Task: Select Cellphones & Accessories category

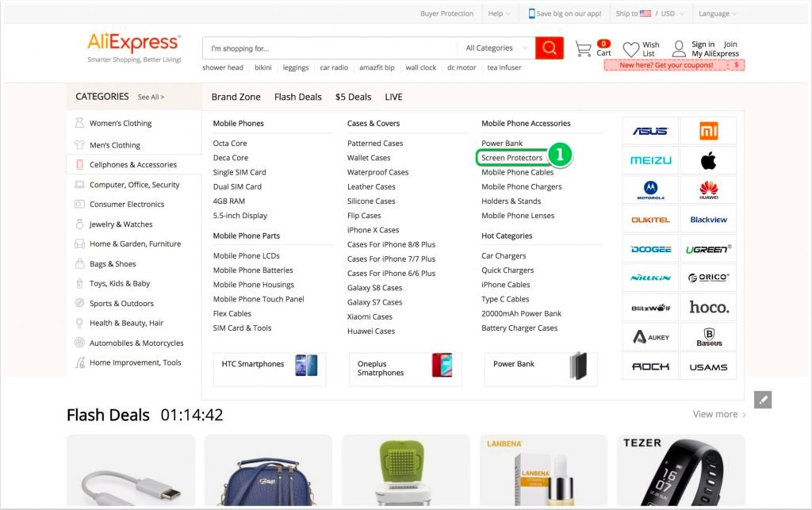Action: click(133, 165)
